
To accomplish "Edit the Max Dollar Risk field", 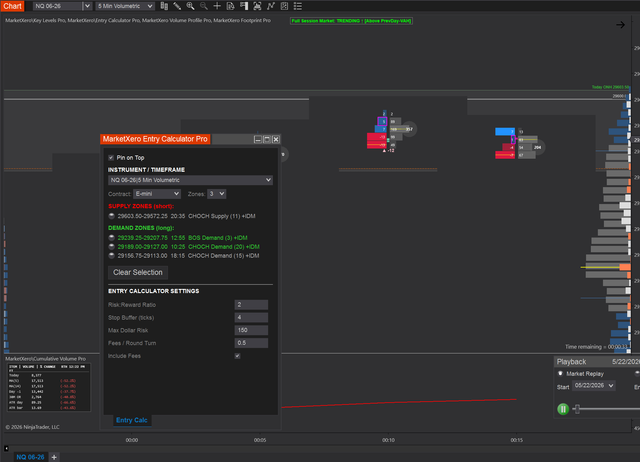I will [x=251, y=330].
